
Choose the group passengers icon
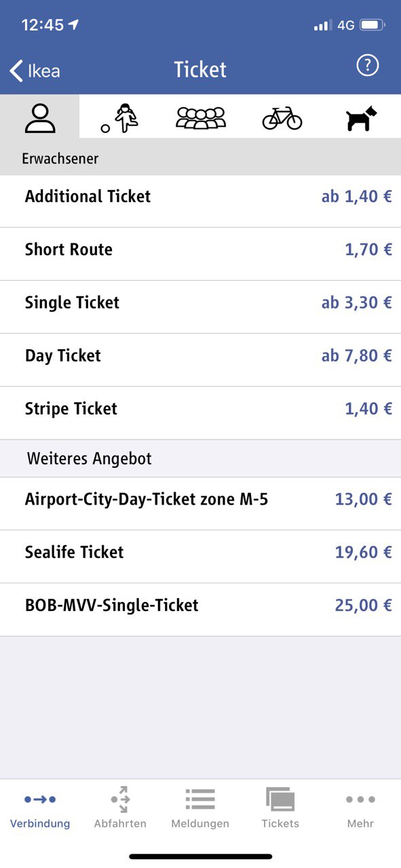pos(200,118)
